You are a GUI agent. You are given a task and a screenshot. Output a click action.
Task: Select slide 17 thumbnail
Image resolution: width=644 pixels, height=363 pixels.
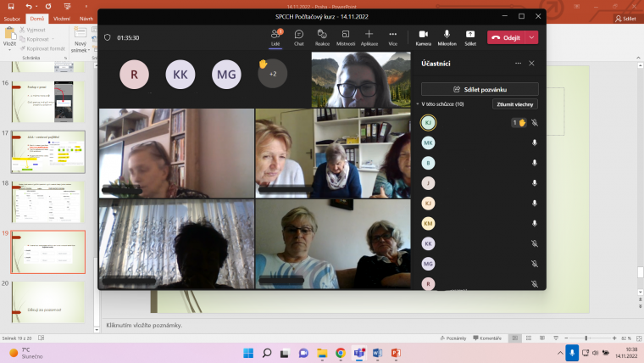click(48, 152)
